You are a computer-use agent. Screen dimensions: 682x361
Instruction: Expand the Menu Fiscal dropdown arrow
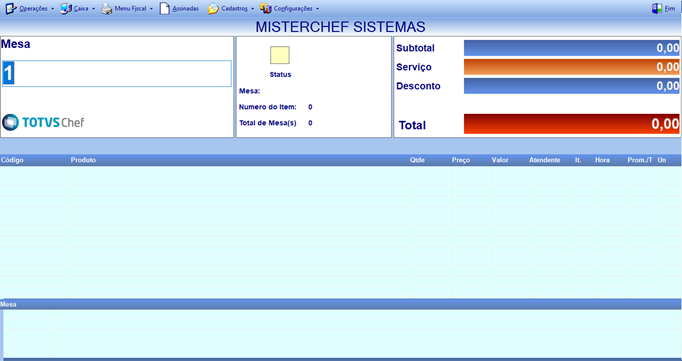151,9
